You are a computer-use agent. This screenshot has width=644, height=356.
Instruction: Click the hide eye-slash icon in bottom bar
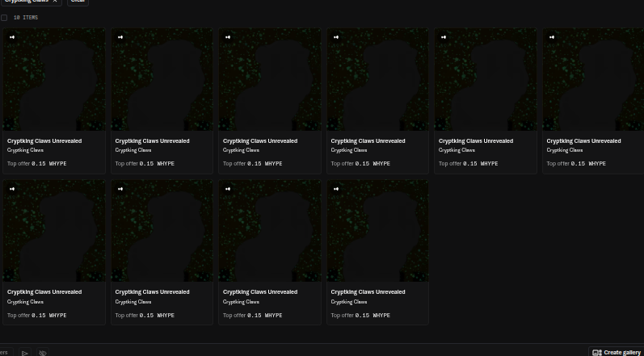(x=42, y=353)
